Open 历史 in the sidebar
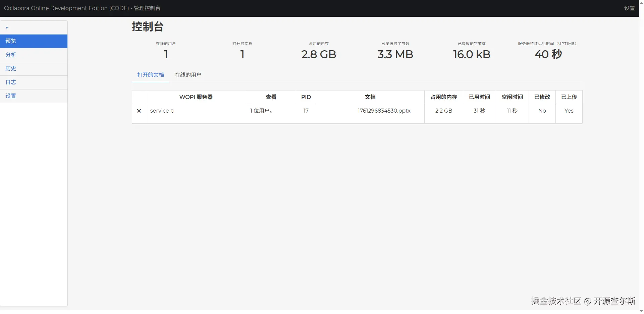 click(x=11, y=68)
